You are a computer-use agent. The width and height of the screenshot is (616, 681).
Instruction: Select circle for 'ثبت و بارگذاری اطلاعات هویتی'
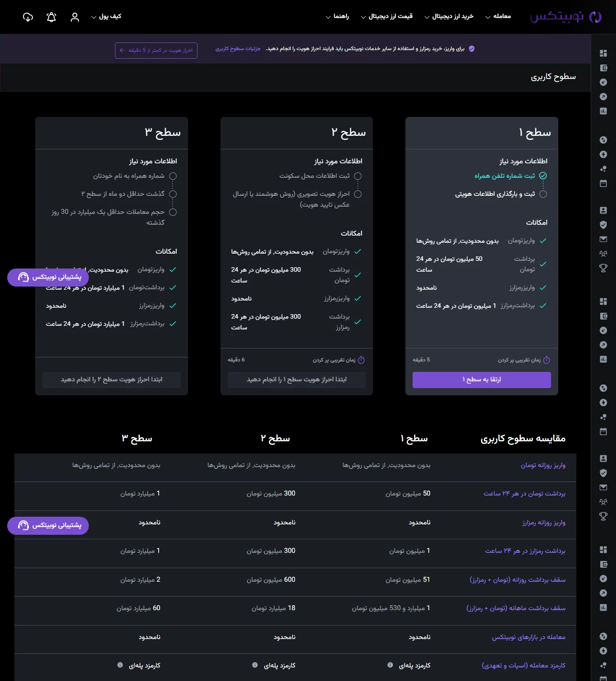[543, 194]
